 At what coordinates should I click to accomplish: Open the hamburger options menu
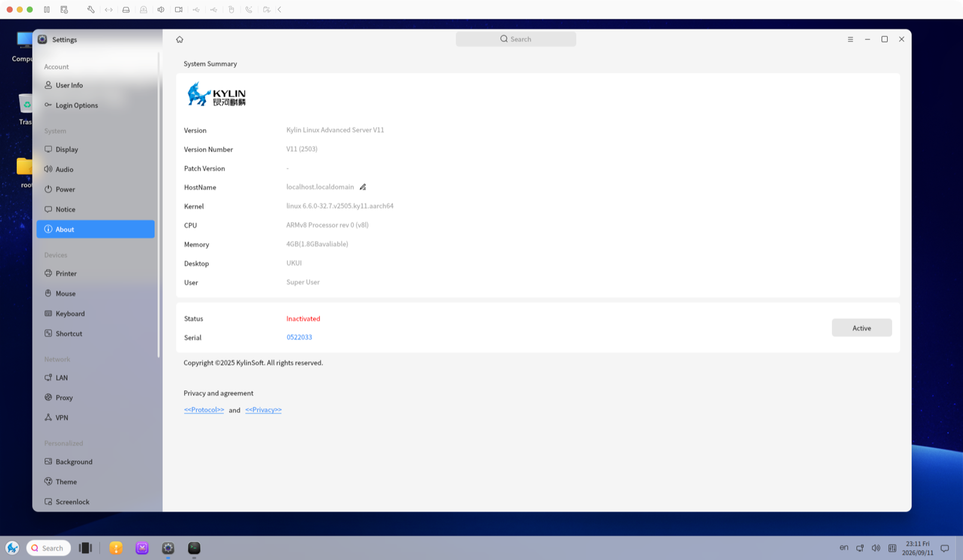coord(850,39)
